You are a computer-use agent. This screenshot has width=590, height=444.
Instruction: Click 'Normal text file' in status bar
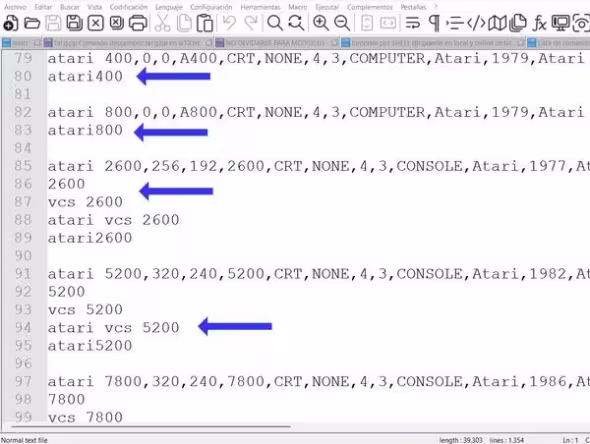point(24,440)
